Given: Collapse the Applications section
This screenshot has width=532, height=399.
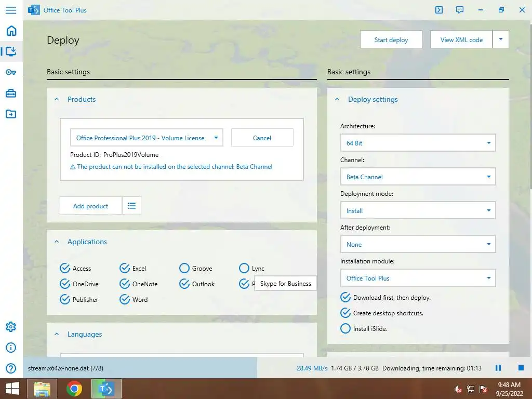Looking at the screenshot, I should [57, 242].
